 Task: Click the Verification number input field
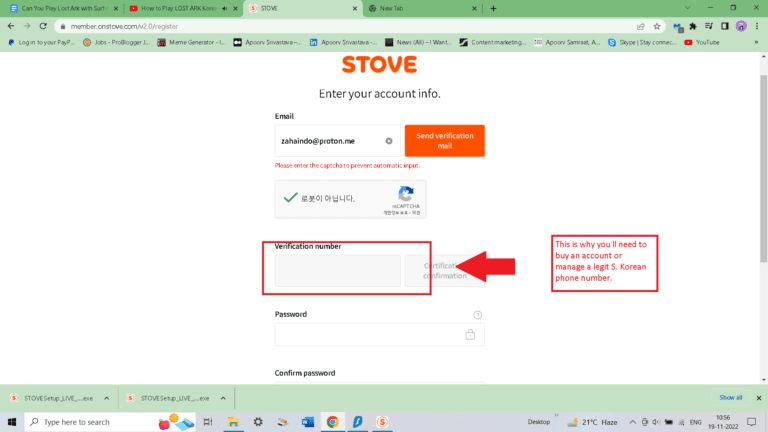point(337,270)
